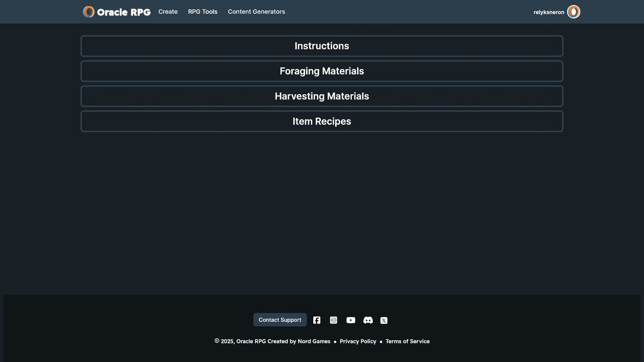The width and height of the screenshot is (644, 362).
Task: Open the Instagram icon in footer
Action: coord(333,320)
